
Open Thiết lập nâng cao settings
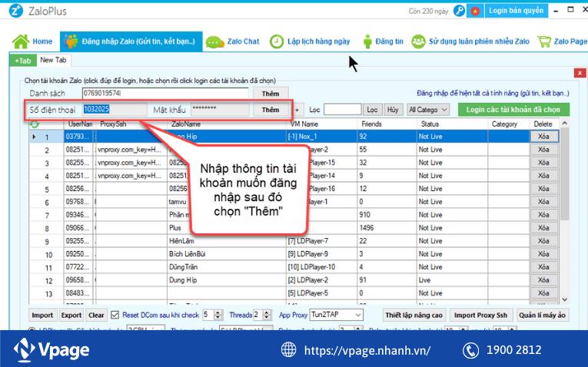414,316
